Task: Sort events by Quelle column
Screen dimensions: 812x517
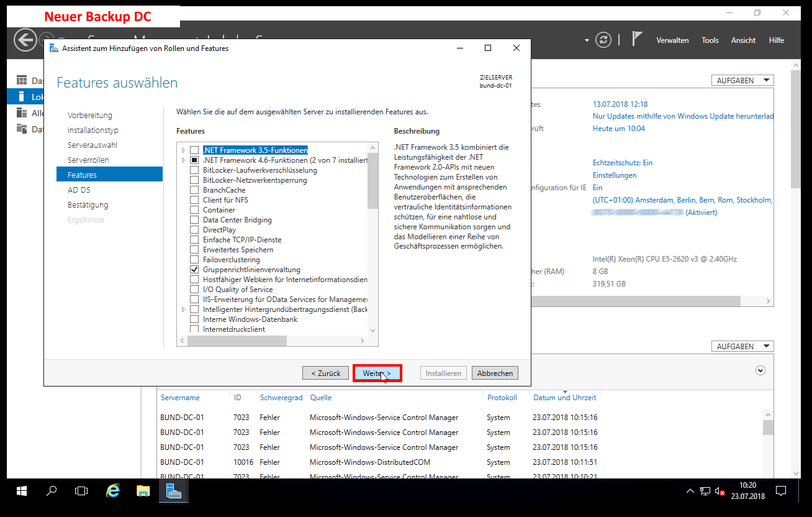Action: click(x=321, y=397)
